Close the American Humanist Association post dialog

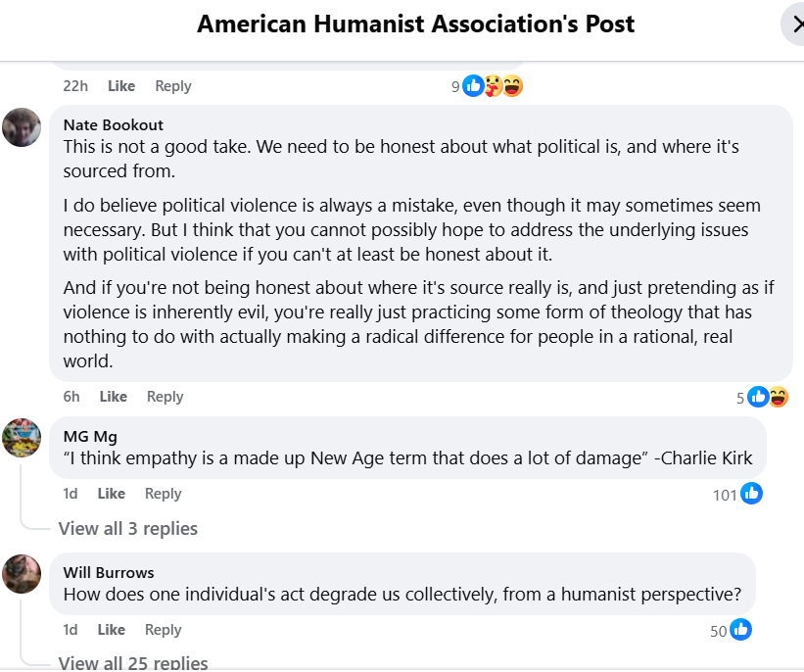(x=794, y=24)
